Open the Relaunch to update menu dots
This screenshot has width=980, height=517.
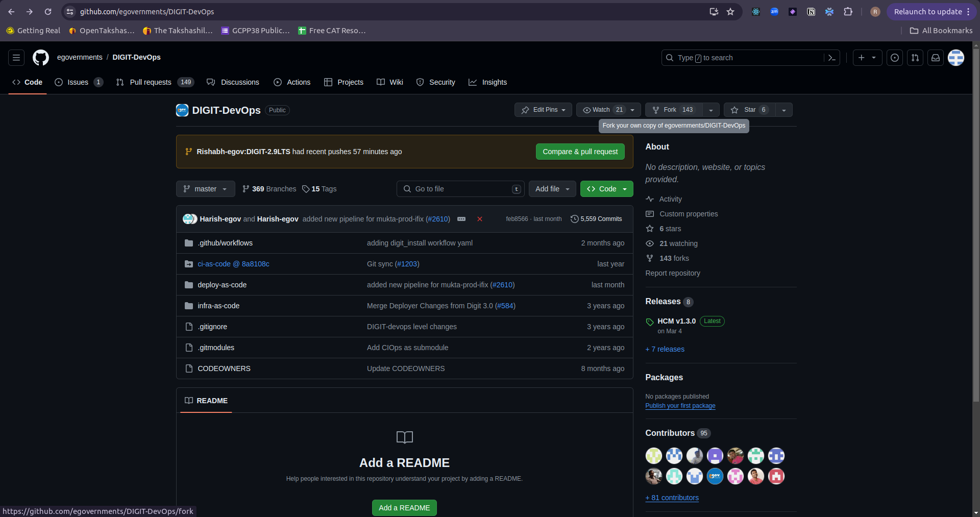coord(968,12)
